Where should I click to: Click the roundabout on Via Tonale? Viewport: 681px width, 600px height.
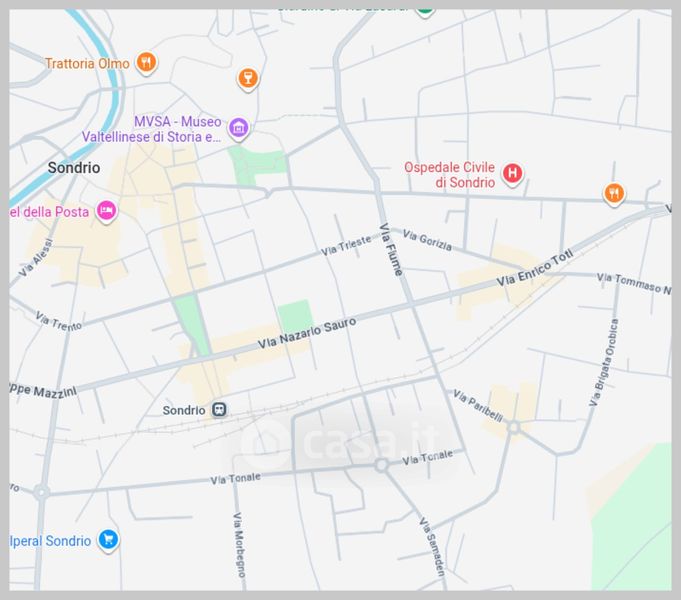pyautogui.click(x=381, y=465)
